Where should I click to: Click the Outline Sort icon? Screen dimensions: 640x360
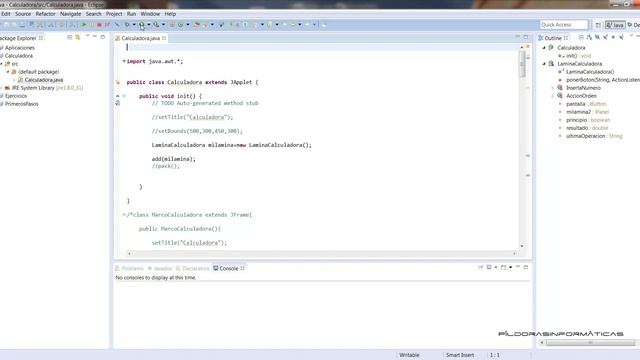tap(589, 37)
